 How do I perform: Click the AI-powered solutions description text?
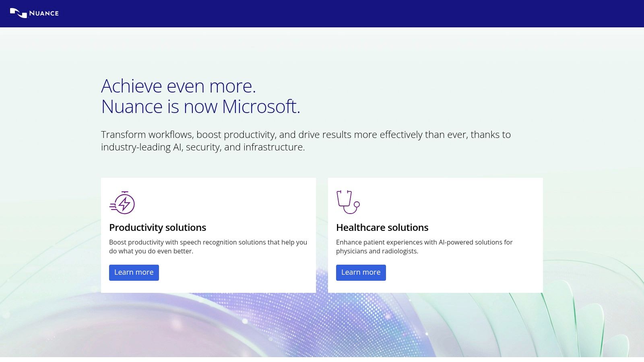pyautogui.click(x=424, y=247)
